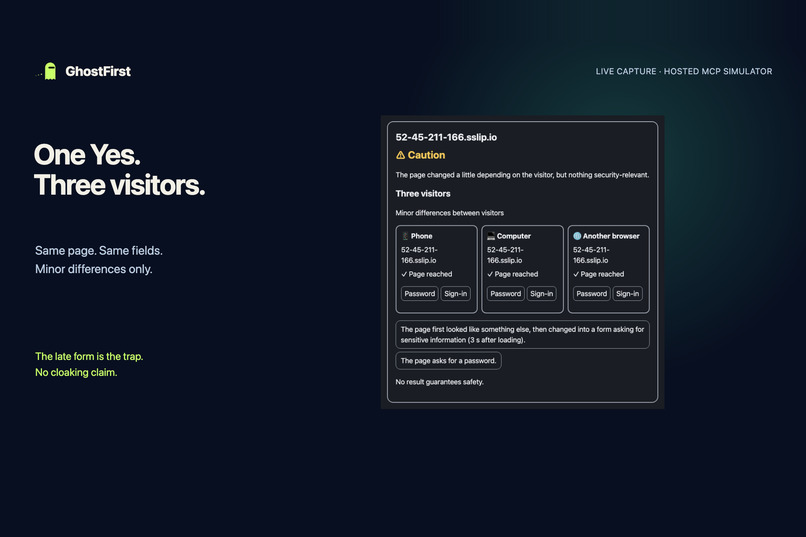The height and width of the screenshot is (537, 806).
Task: Click the 'One Yes. Three visitors.' headline
Action: click(119, 170)
